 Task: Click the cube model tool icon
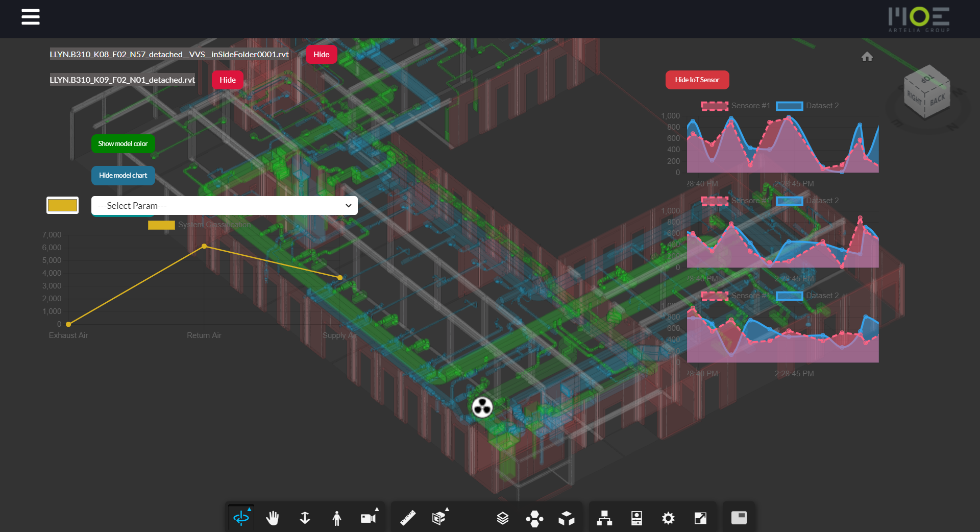click(566, 518)
